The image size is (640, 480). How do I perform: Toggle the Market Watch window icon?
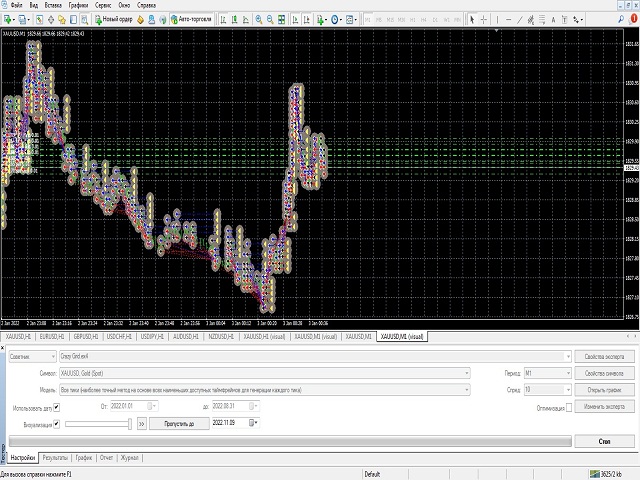[39, 19]
